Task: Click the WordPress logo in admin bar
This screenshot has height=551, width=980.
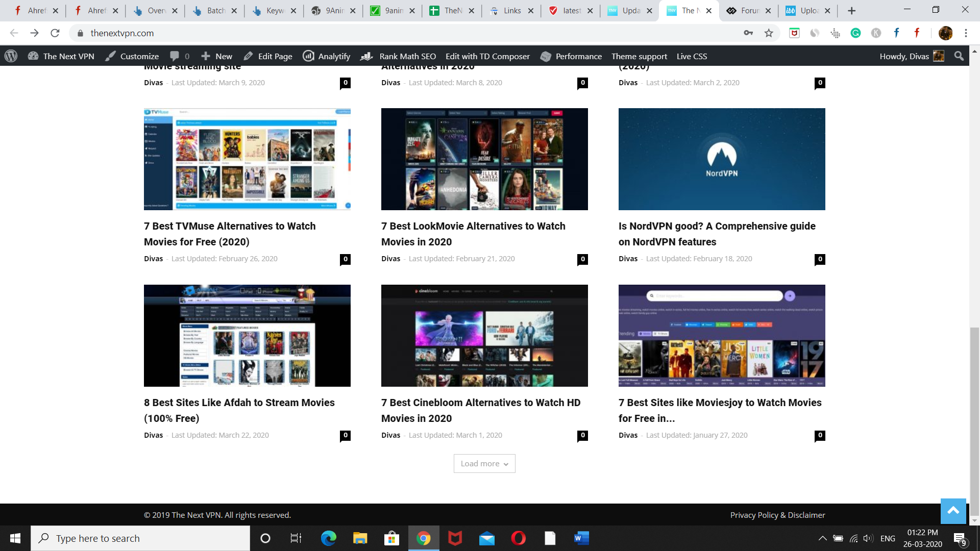Action: point(11,56)
